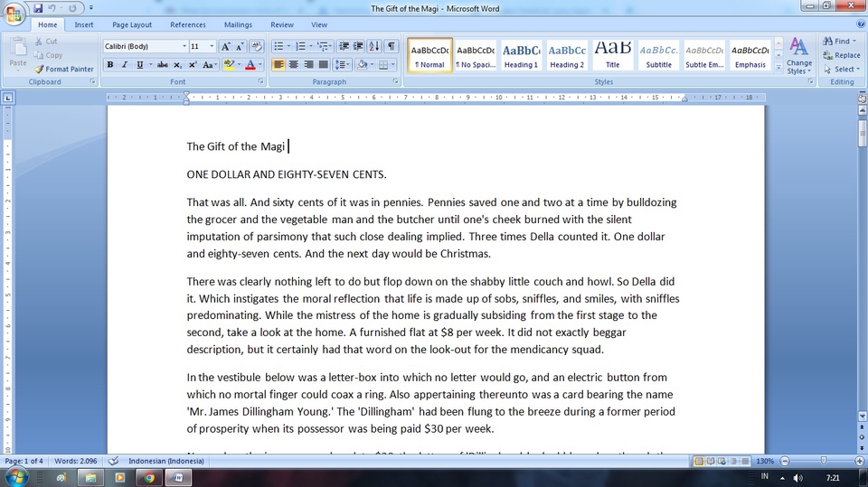The image size is (868, 487).
Task: Zoom out with the minus button
Action: tap(785, 461)
